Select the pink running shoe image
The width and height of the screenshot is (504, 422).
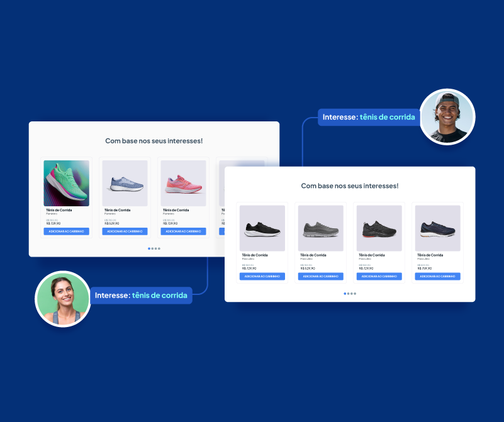tap(183, 183)
